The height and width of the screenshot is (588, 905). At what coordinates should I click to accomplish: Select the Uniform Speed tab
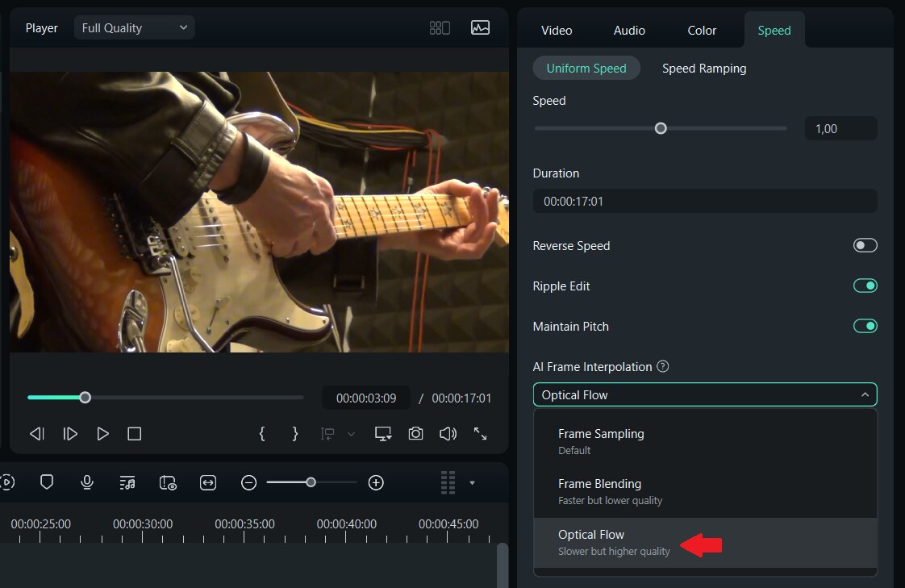click(586, 68)
